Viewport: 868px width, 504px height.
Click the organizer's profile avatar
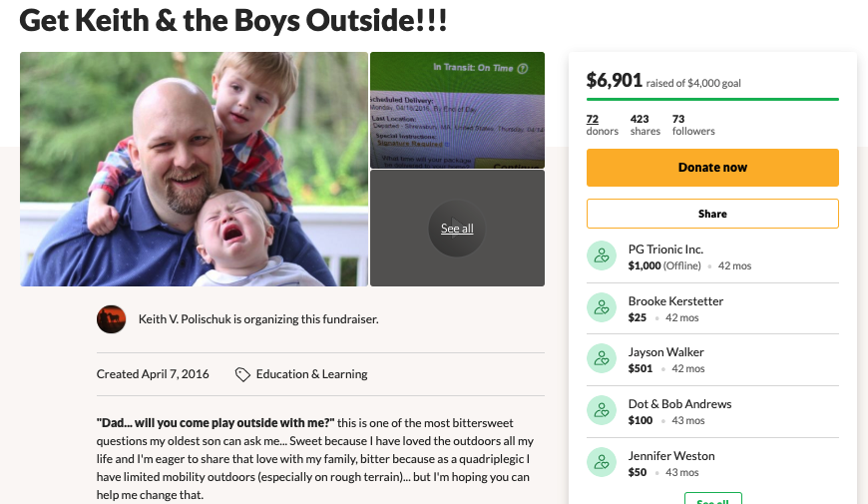[111, 319]
